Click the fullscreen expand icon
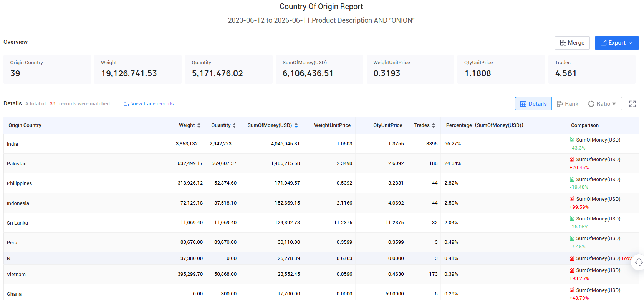The image size is (644, 300). tap(632, 104)
